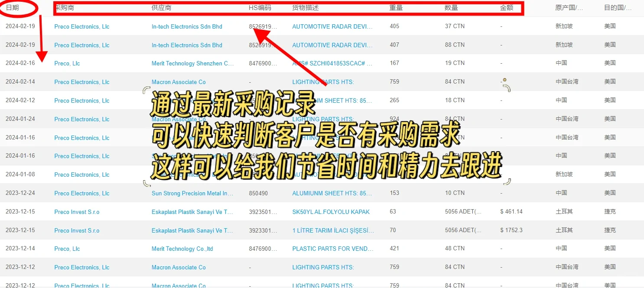Click the 数量 column header
Image resolution: width=644 pixels, height=288 pixels.
tap(452, 8)
